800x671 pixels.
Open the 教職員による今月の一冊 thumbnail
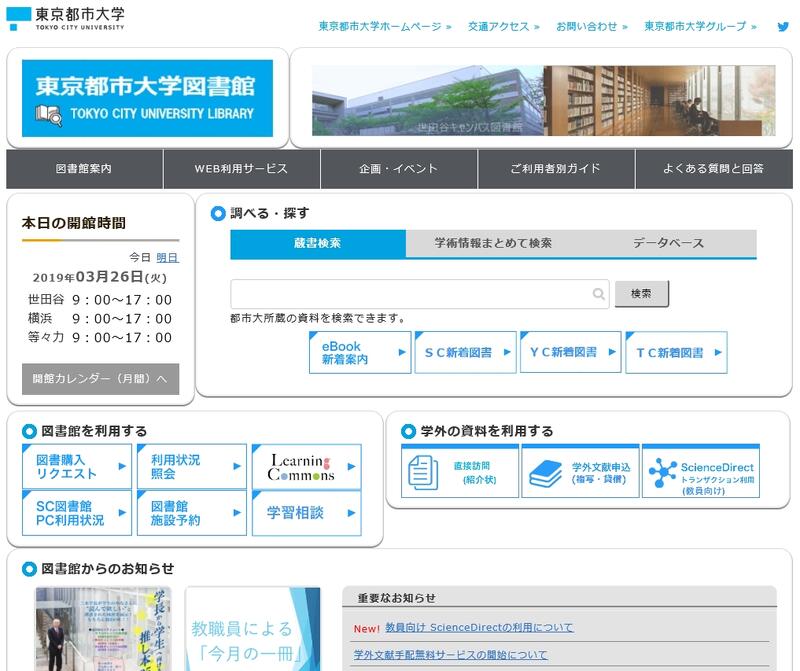point(253,629)
